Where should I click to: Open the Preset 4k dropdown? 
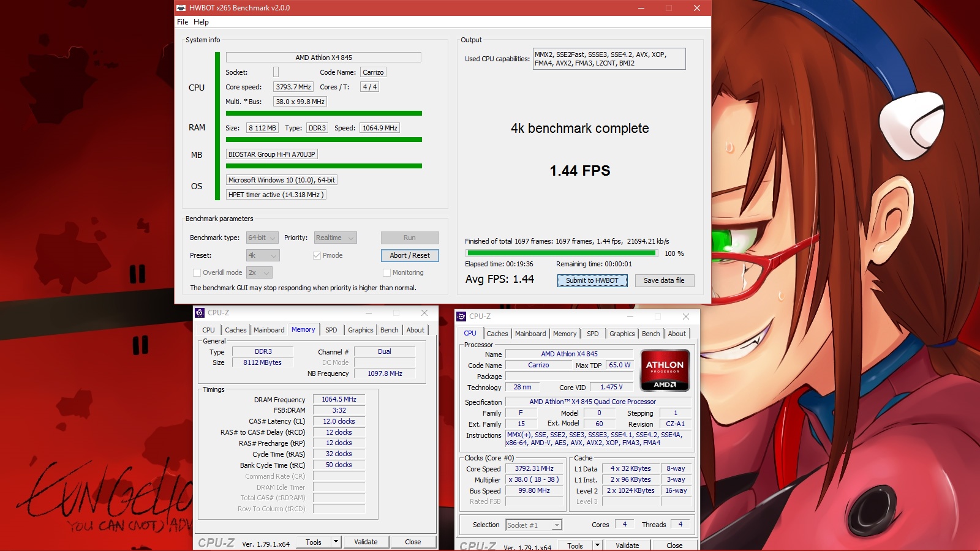point(263,255)
